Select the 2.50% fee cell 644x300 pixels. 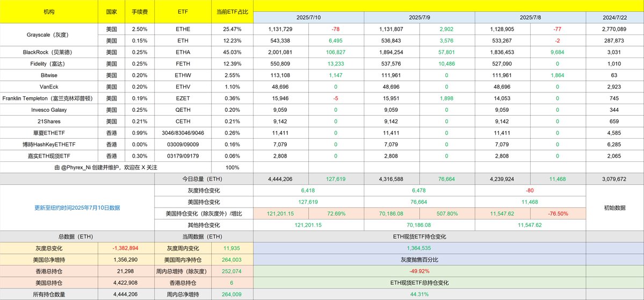pos(140,29)
